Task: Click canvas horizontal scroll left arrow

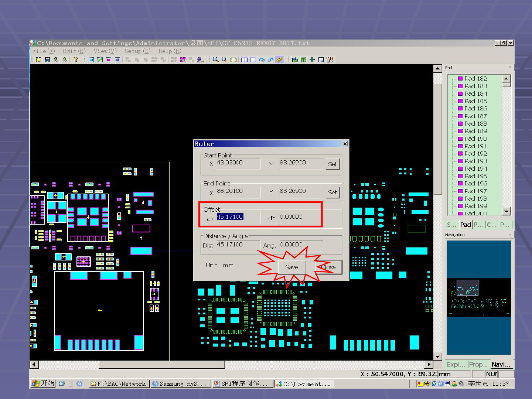Action: coord(34,365)
